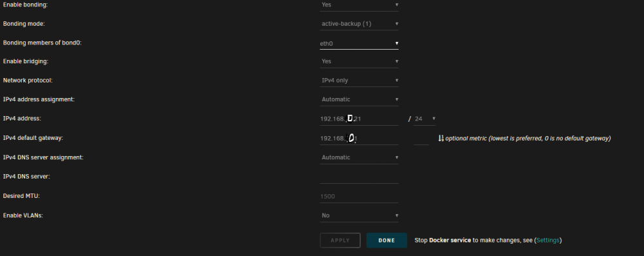Click the 'Docker service' bold text
Viewport: 644px width, 256px height.
[x=450, y=240]
